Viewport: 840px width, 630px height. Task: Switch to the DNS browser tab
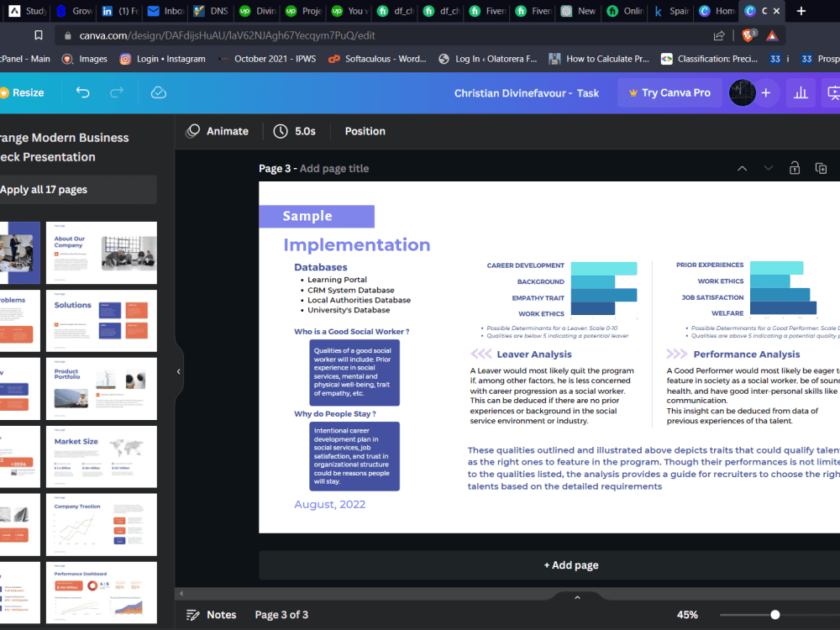pos(211,11)
